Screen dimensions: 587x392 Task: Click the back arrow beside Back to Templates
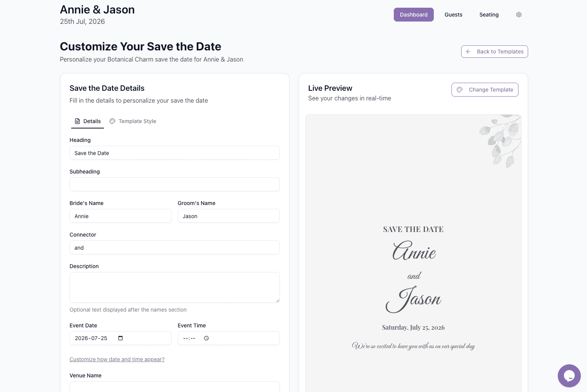click(x=468, y=52)
